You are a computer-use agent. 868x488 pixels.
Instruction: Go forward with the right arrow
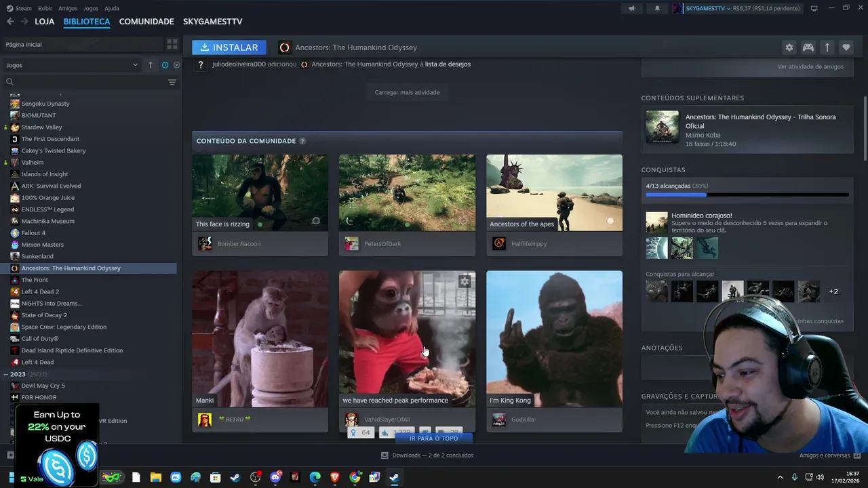pos(26,22)
